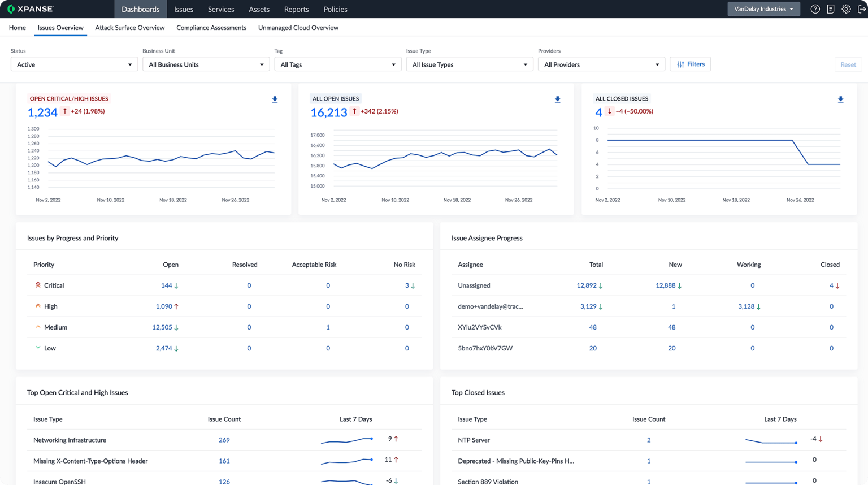Click the release notes document icon
The image size is (868, 485).
tap(830, 8)
